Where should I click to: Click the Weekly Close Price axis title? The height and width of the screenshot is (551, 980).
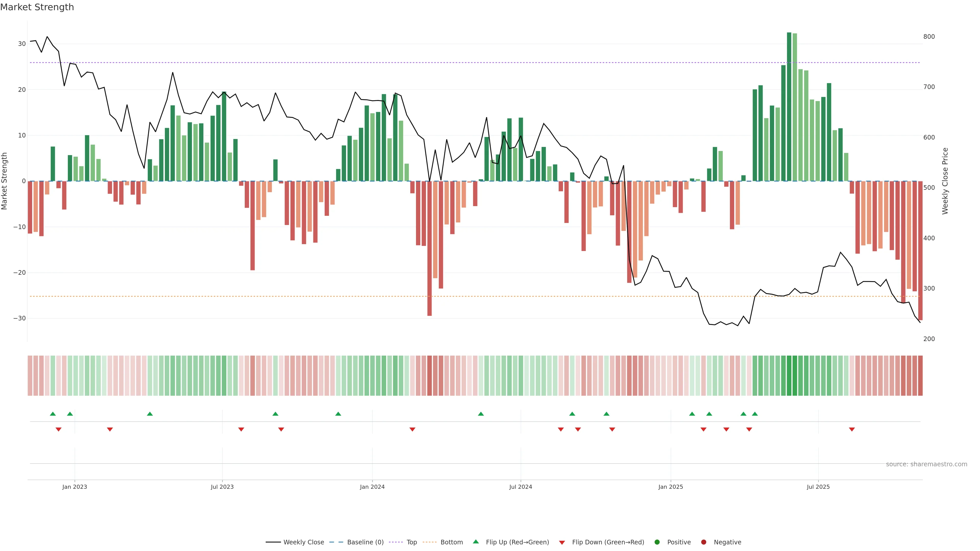(x=945, y=181)
